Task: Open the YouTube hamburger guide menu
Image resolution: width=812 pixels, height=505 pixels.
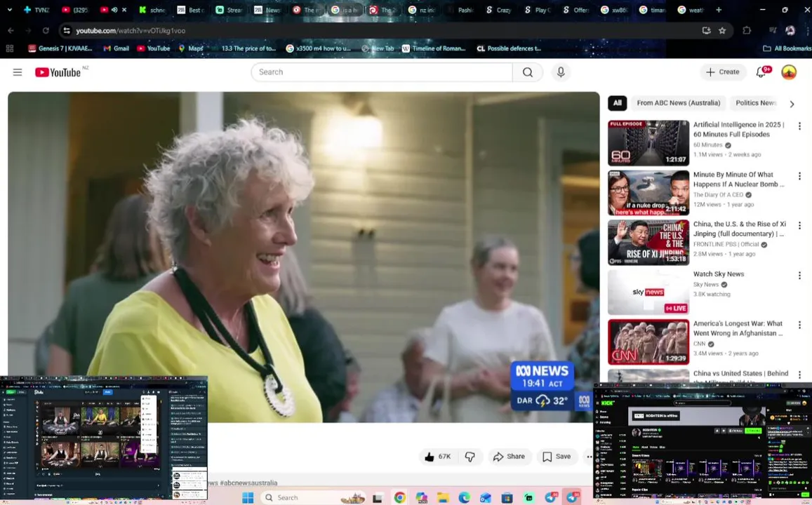Action: 18,72
